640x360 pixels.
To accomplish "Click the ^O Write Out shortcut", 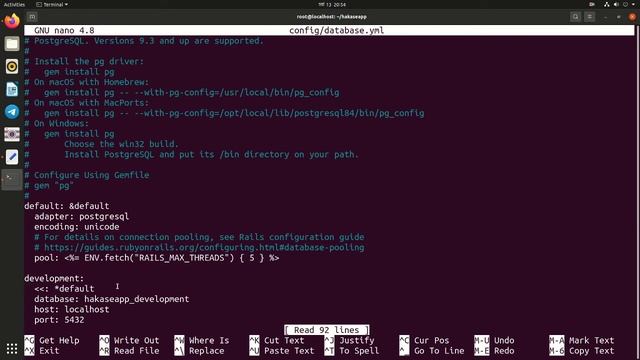I will click(129, 340).
